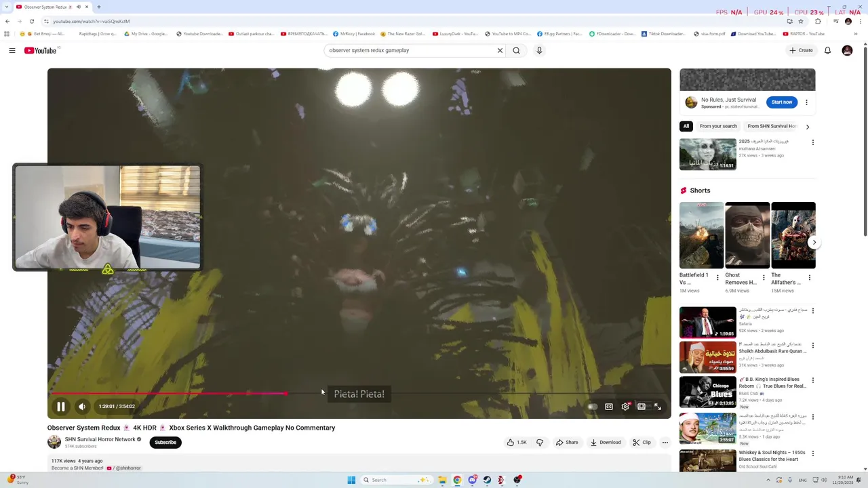Select the From your search chip
Image resolution: width=868 pixels, height=488 pixels.
(718, 126)
